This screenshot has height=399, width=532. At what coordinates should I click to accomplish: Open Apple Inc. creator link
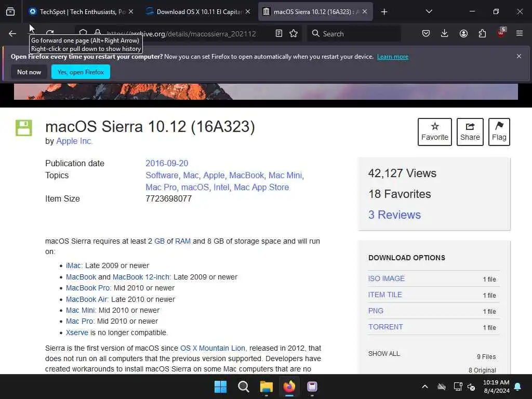coord(74,141)
